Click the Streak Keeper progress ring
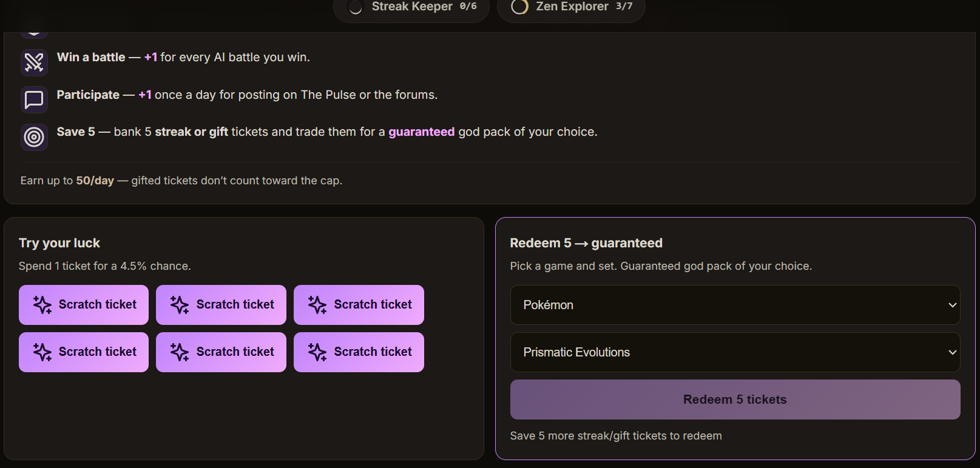 (356, 7)
